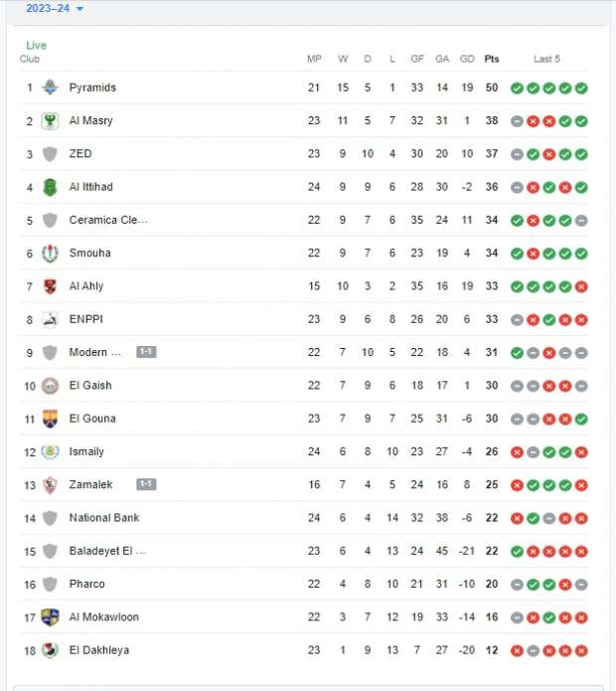The height and width of the screenshot is (691, 616).
Task: Click the Last 5 column header
Action: tap(546, 59)
